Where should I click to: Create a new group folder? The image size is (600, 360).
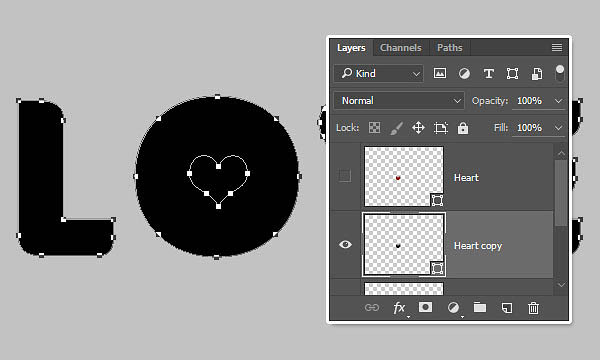tap(479, 307)
